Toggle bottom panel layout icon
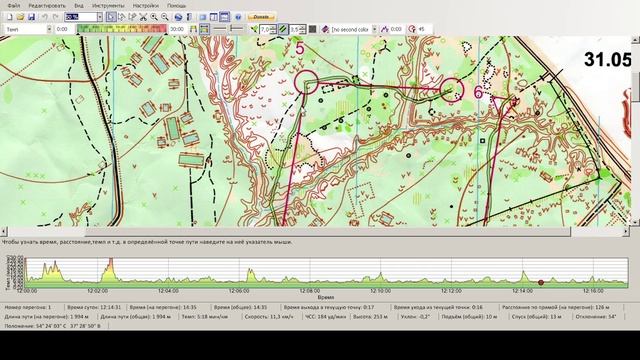This screenshot has height=360, width=640. (x=224, y=17)
